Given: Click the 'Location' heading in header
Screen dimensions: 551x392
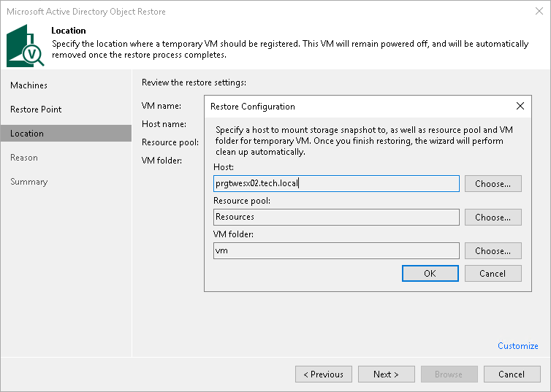Looking at the screenshot, I should (69, 31).
